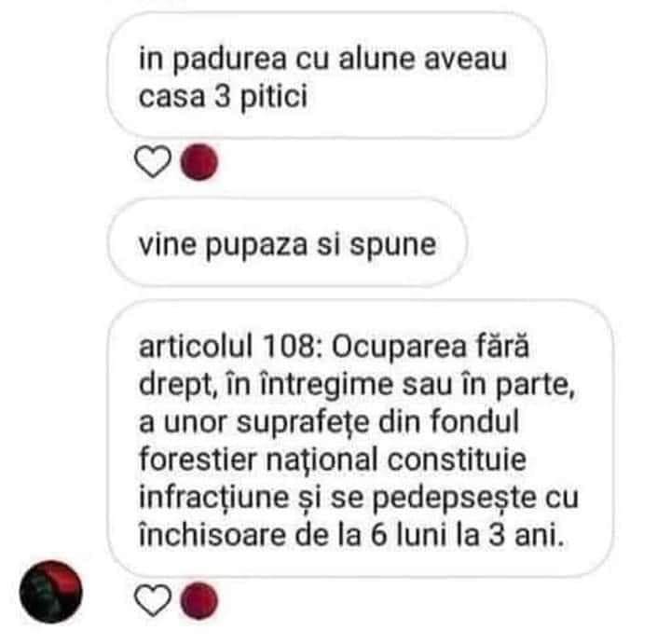Like the '3 pitici' message with heart
Screen dimensions: 671x644
153,162
